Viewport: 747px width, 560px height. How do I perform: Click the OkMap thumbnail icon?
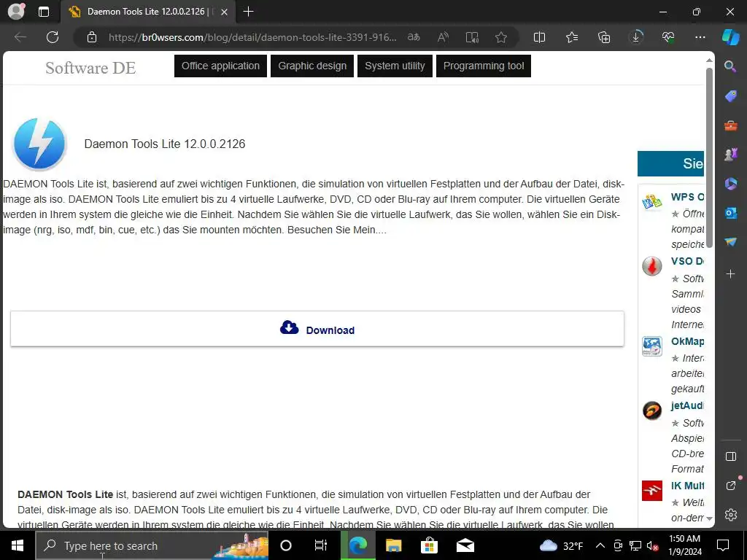click(x=651, y=346)
